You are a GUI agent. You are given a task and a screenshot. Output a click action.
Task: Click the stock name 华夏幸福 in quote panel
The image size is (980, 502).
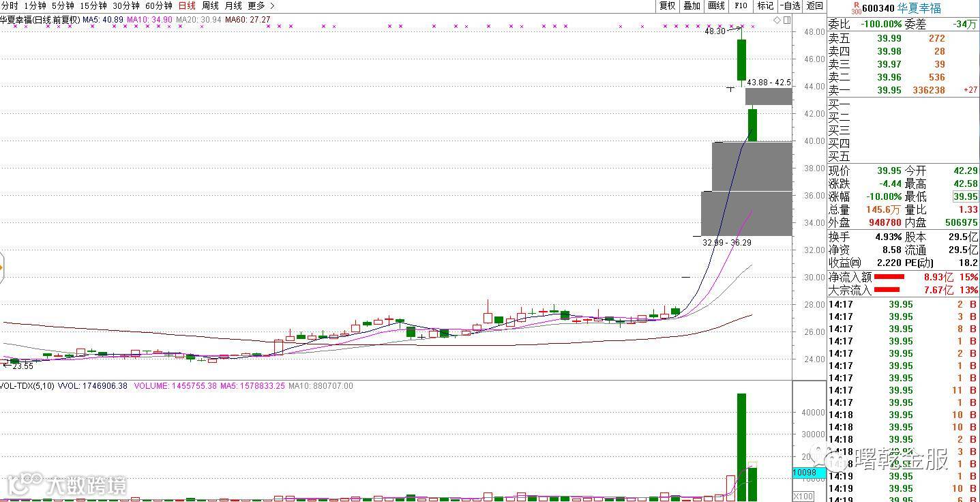(x=919, y=8)
